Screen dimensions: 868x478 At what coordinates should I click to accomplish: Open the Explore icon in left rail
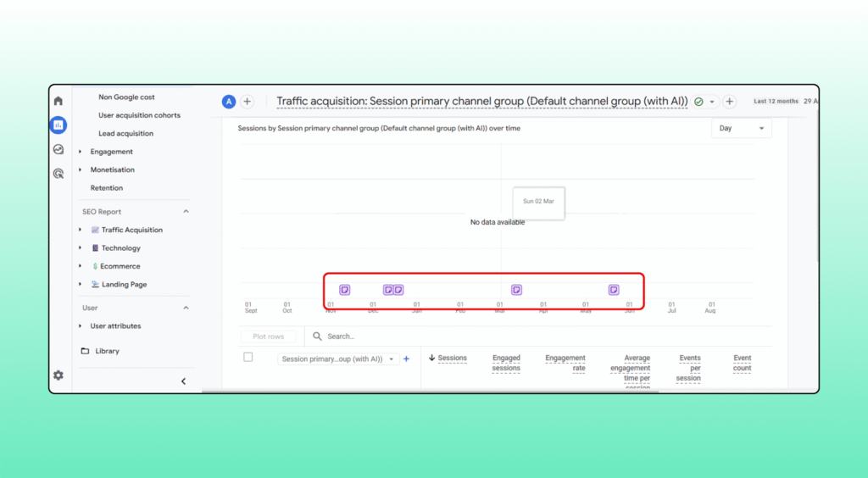coord(58,149)
